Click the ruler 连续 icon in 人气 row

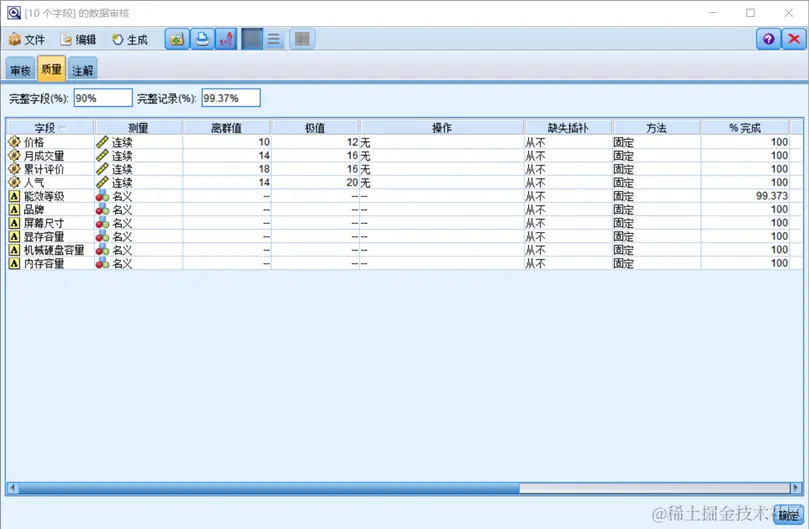tap(102, 182)
